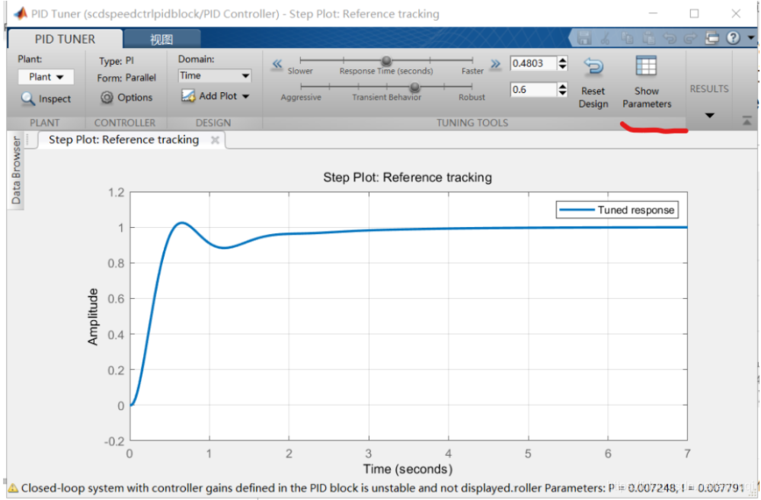Image resolution: width=761 pixels, height=500 pixels.
Task: Click the Transient Behavior slider handle
Action: pyautogui.click(x=414, y=87)
